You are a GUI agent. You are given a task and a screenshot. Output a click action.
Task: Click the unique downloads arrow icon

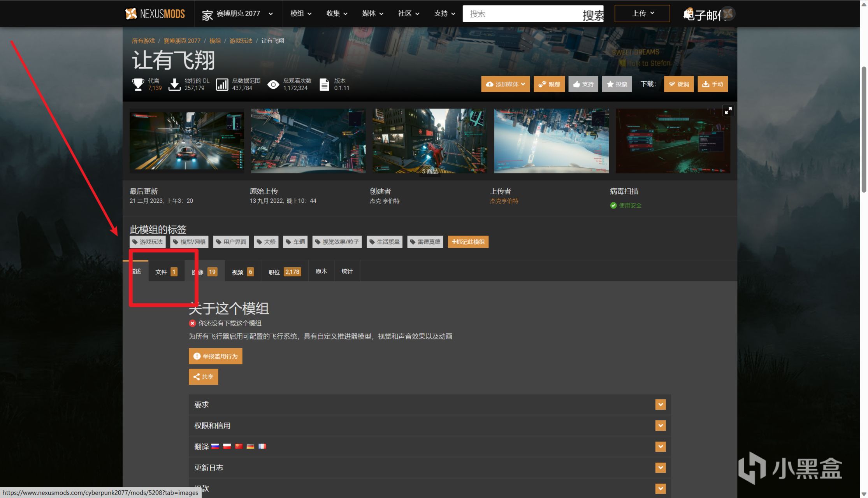174,84
